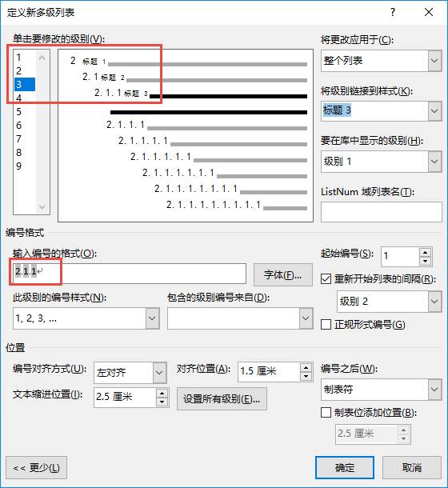Open 编号对齐方式 dropdown showing 左对齐
Image resolution: width=448 pixels, height=488 pixels.
pyautogui.click(x=159, y=373)
